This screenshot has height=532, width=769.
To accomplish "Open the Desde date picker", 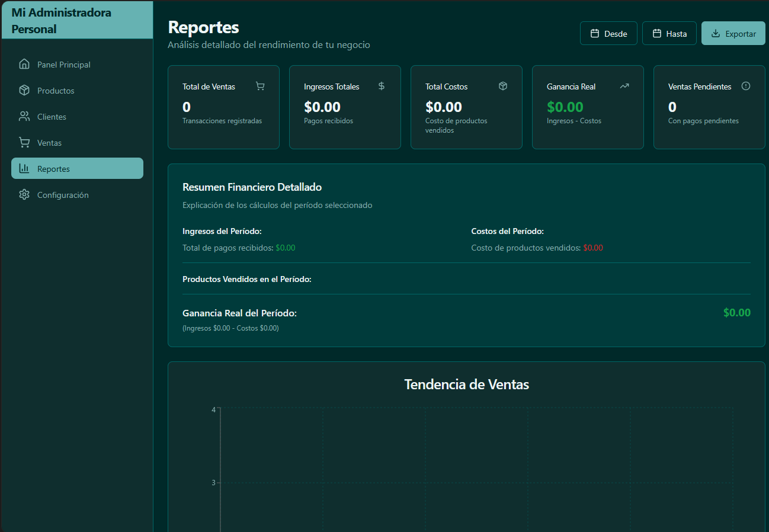I will coord(608,34).
